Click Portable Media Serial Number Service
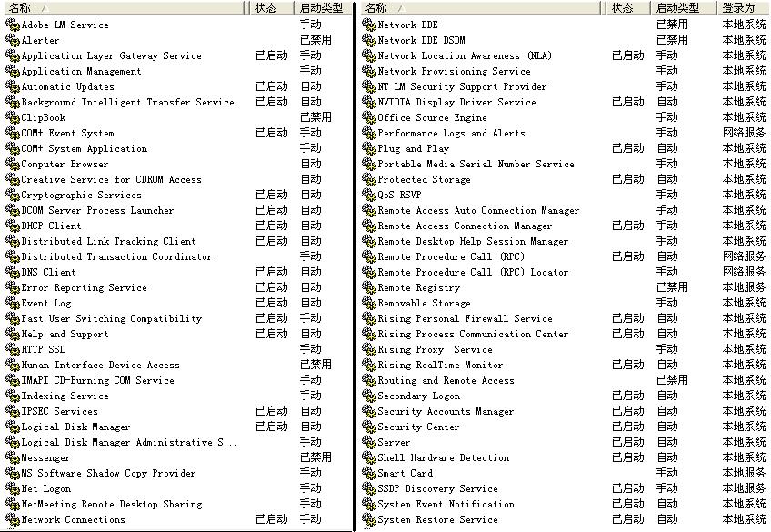Image resolution: width=771 pixels, height=532 pixels. (476, 164)
